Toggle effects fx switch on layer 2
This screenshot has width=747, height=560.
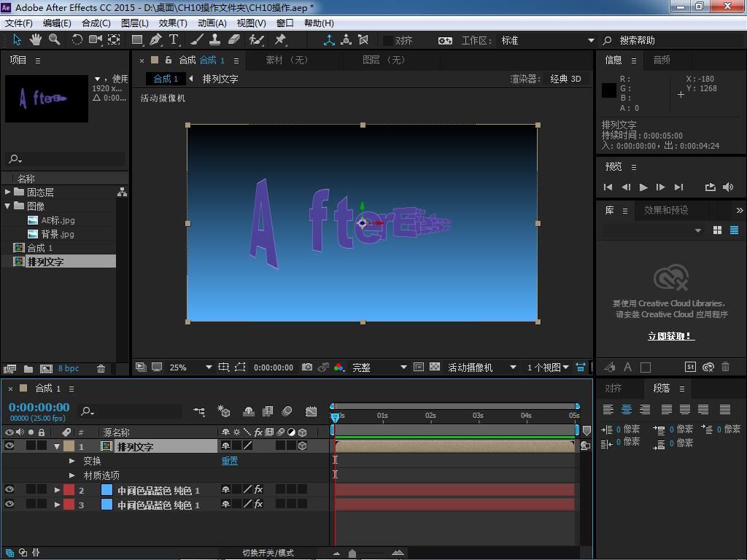[x=258, y=489]
